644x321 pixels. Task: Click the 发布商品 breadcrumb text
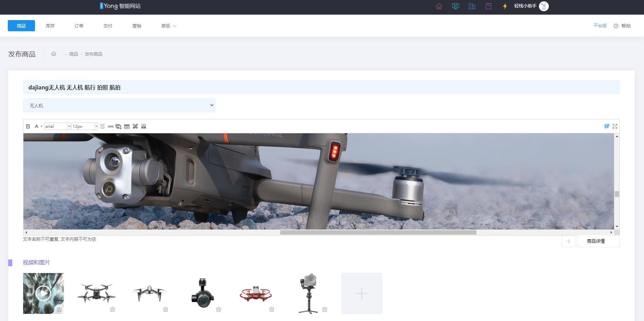coord(94,54)
